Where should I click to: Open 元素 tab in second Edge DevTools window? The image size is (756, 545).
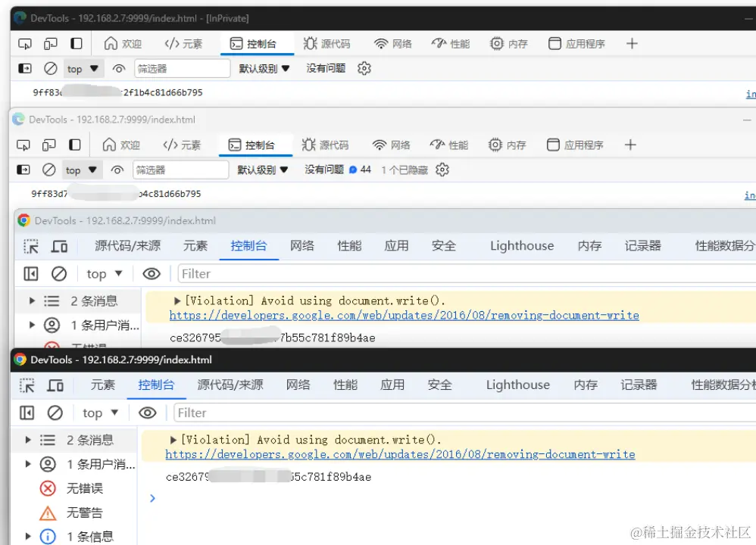coord(183,145)
